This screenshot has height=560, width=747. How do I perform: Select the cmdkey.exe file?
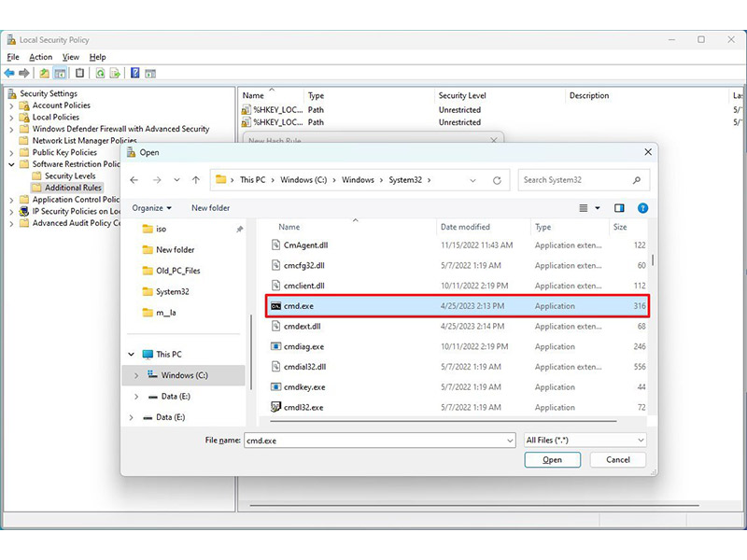click(x=458, y=387)
